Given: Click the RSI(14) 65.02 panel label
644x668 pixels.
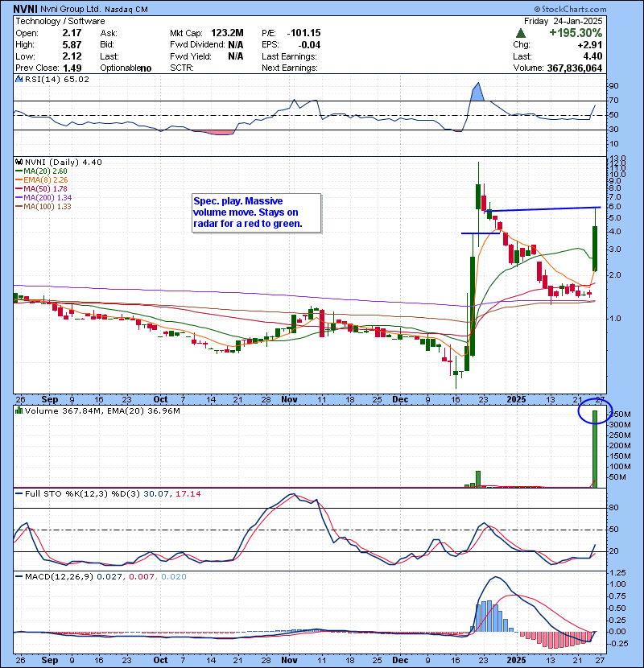Looking at the screenshot, I should pyautogui.click(x=57, y=79).
